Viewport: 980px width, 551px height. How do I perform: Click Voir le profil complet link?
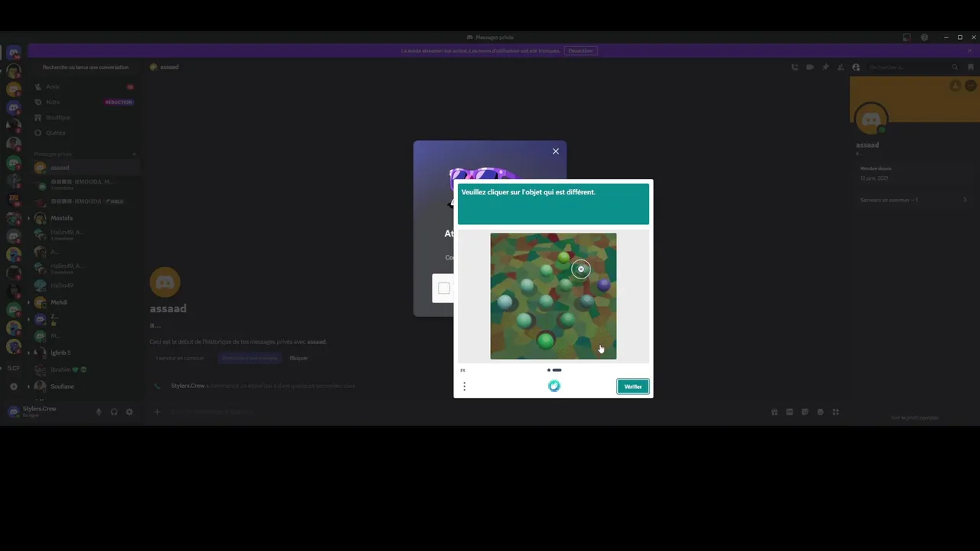click(x=914, y=418)
